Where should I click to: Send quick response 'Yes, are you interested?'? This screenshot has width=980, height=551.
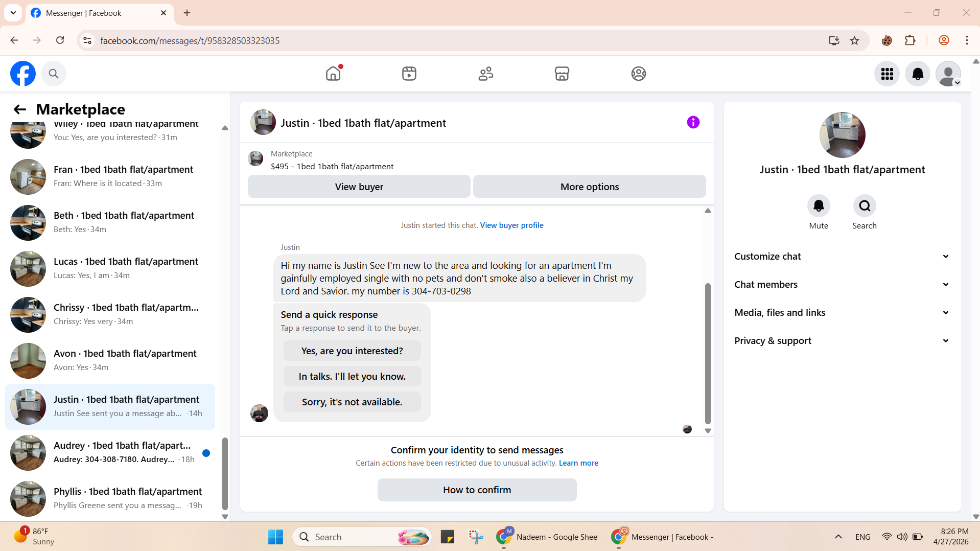pos(352,351)
